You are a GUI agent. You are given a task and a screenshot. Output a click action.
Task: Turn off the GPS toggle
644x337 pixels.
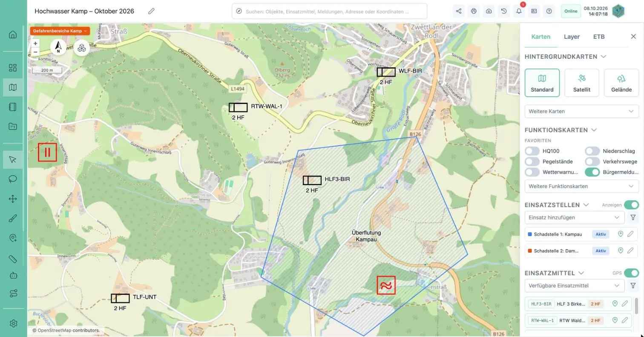click(x=632, y=273)
